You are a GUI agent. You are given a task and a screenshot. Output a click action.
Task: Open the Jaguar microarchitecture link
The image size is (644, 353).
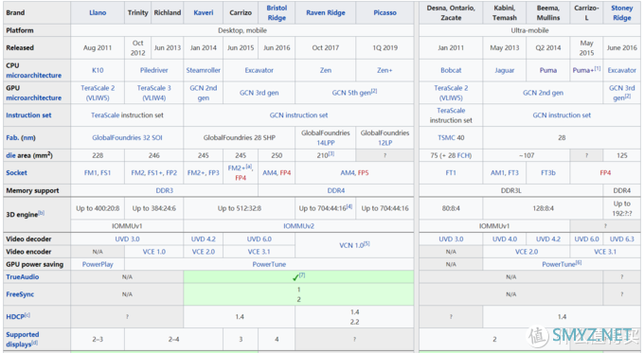point(505,70)
